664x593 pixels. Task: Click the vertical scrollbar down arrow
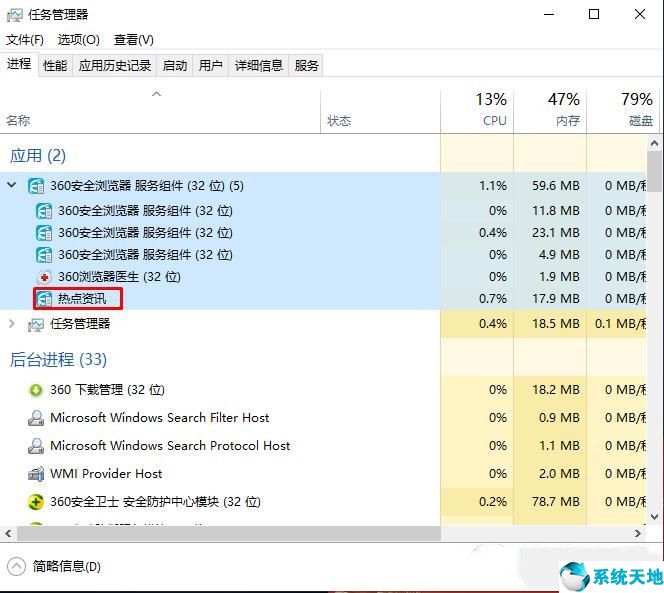tap(654, 517)
